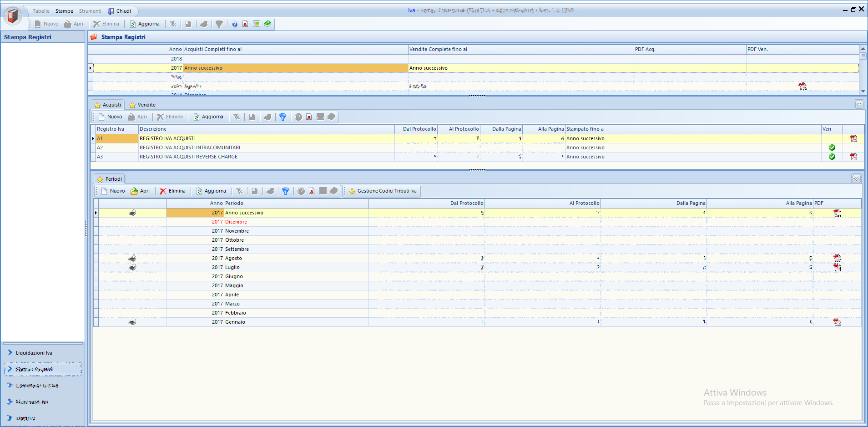
Task: Toggle the green Ven checkmark for A2
Action: click(832, 147)
